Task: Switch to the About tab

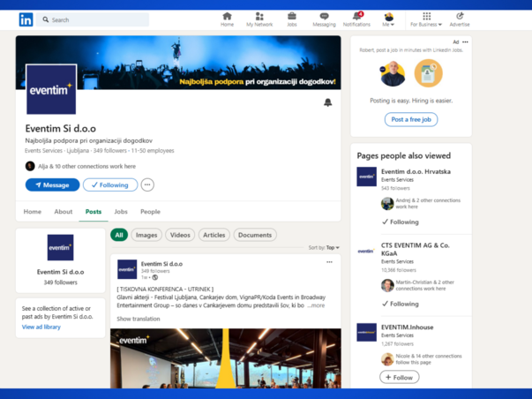Action: [x=64, y=212]
